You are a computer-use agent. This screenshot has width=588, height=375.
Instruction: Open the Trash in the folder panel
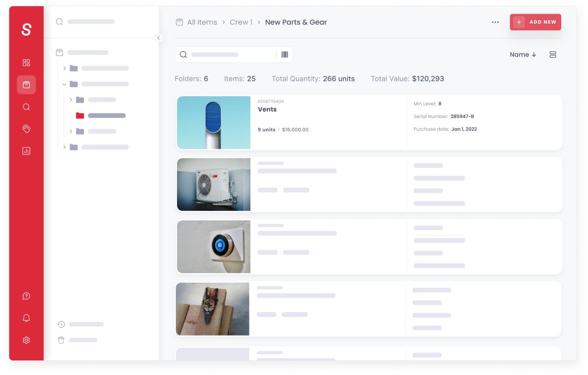(x=61, y=340)
